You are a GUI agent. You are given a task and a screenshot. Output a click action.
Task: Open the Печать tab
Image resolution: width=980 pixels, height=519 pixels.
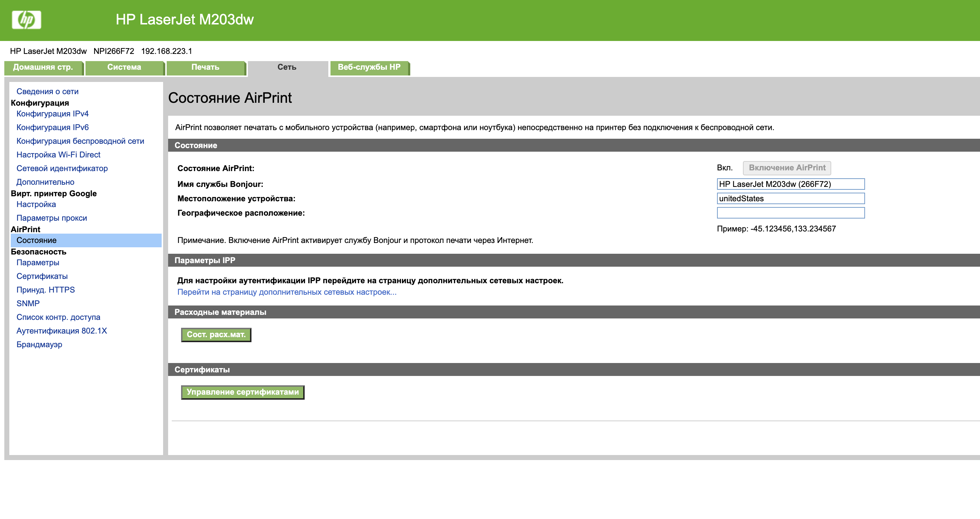click(x=205, y=68)
